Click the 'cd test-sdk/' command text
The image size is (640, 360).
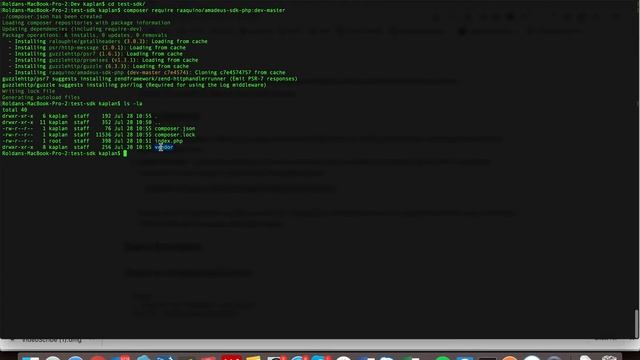point(127,4)
